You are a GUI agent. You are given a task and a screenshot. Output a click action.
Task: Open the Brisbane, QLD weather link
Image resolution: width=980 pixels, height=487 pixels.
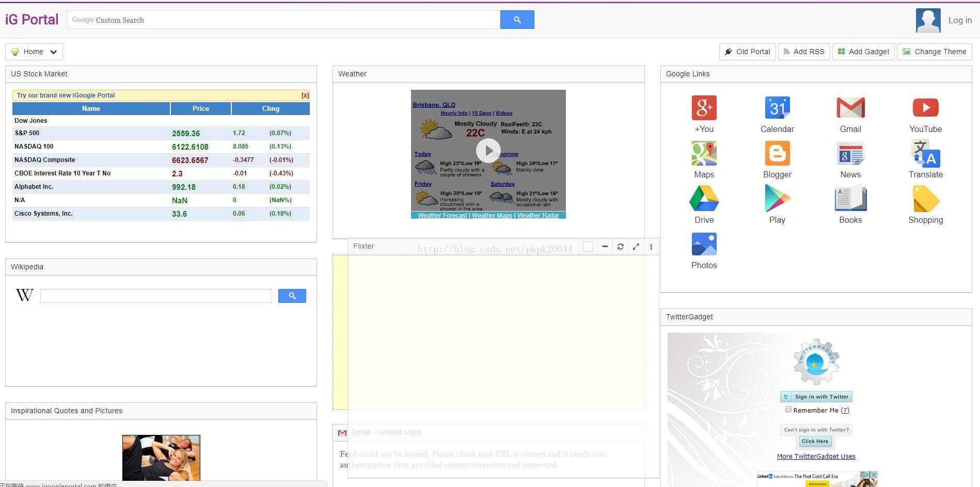(x=434, y=105)
